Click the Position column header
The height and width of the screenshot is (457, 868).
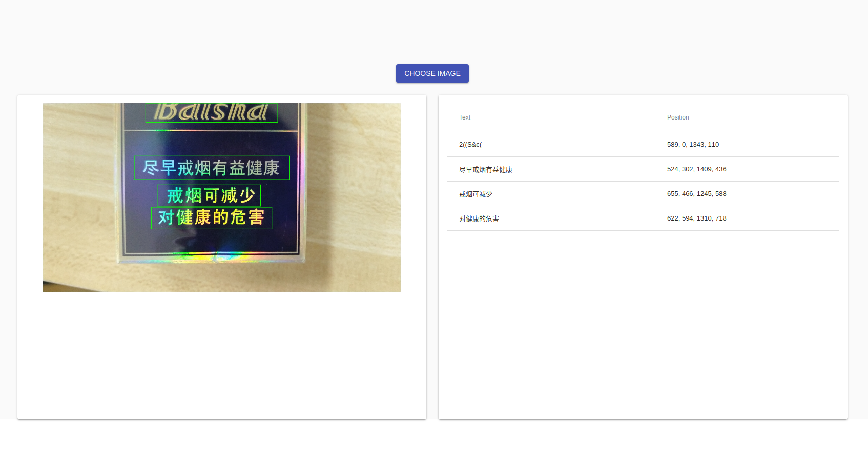(678, 117)
